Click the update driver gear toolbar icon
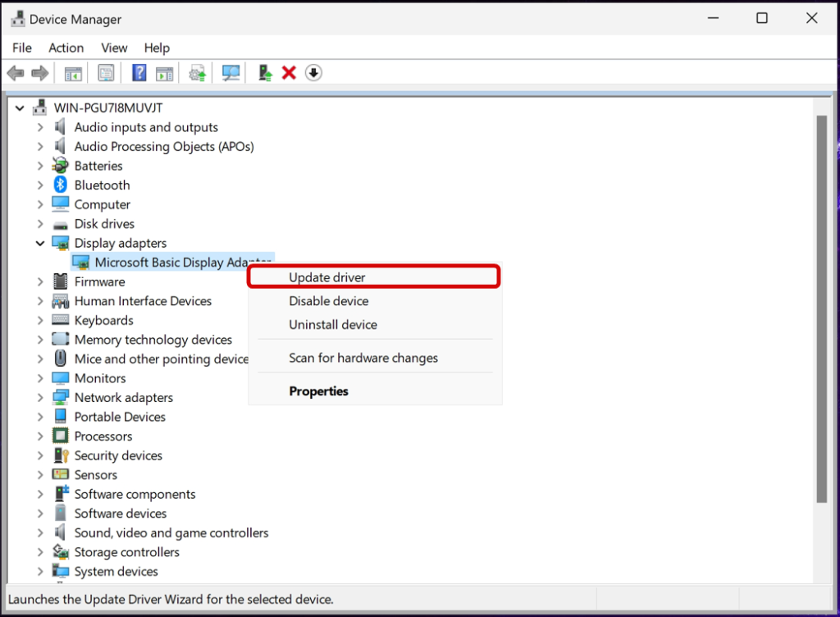This screenshot has width=840, height=617. click(197, 73)
